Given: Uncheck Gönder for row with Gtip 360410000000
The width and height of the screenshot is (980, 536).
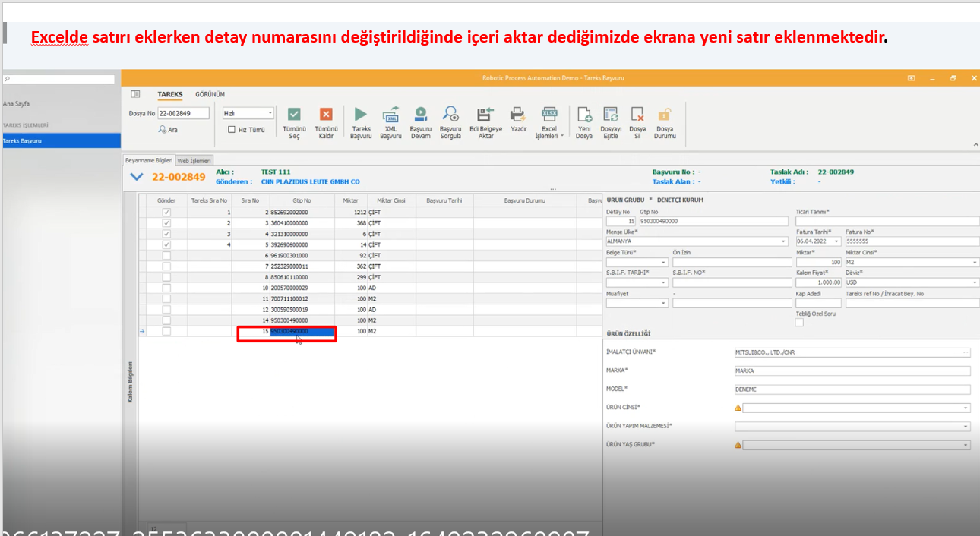Looking at the screenshot, I should click(x=166, y=223).
